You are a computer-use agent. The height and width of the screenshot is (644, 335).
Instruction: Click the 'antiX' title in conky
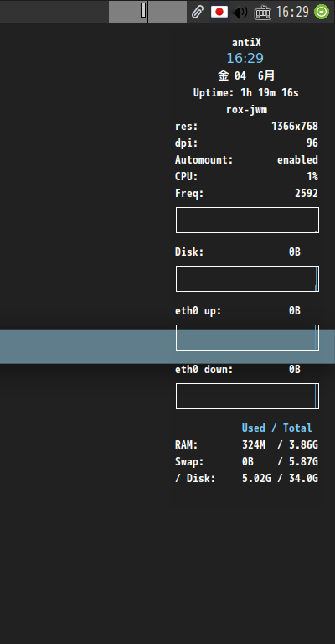246,42
